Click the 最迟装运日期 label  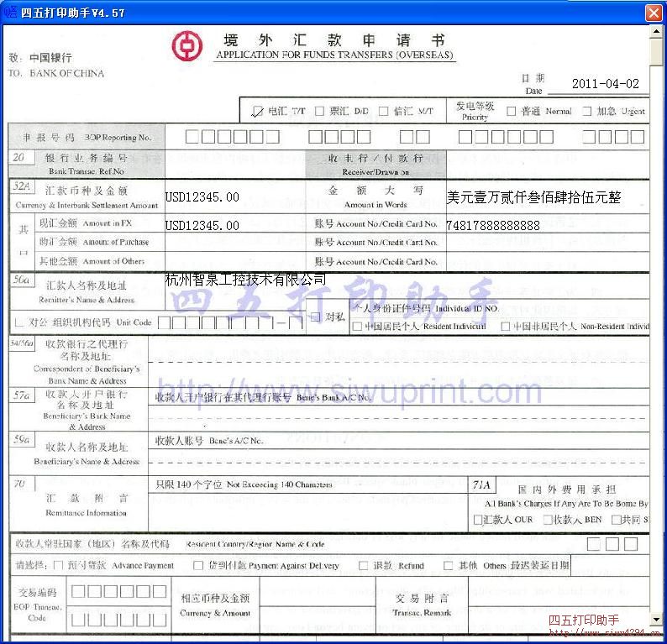point(539,565)
